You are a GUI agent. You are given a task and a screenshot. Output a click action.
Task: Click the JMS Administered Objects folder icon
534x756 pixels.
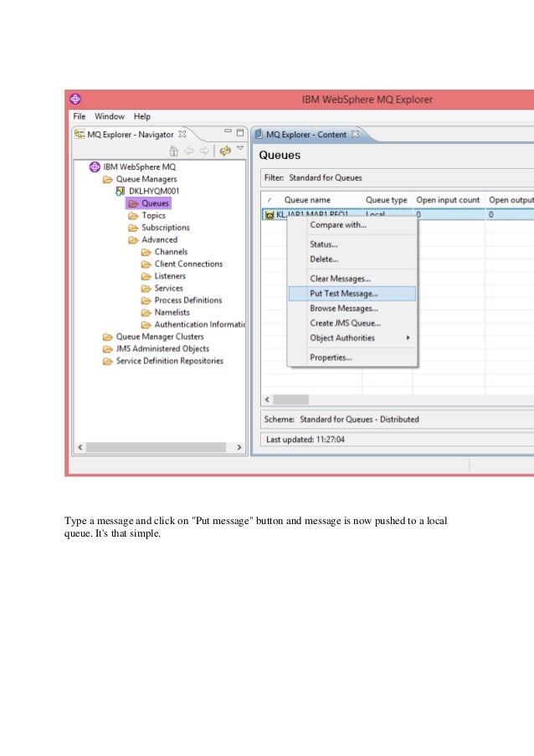(107, 348)
